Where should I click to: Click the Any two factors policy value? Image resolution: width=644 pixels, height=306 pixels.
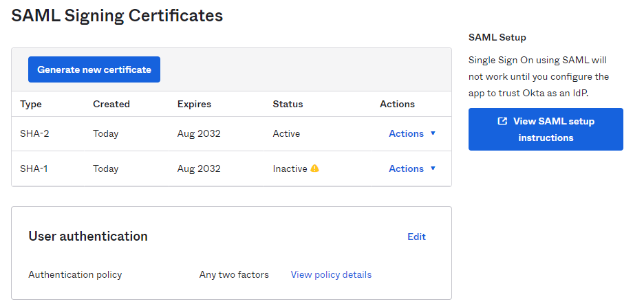[234, 274]
